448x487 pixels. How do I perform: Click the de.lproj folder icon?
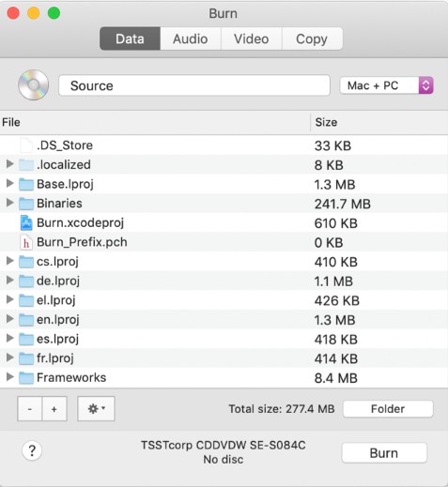pyautogui.click(x=26, y=282)
